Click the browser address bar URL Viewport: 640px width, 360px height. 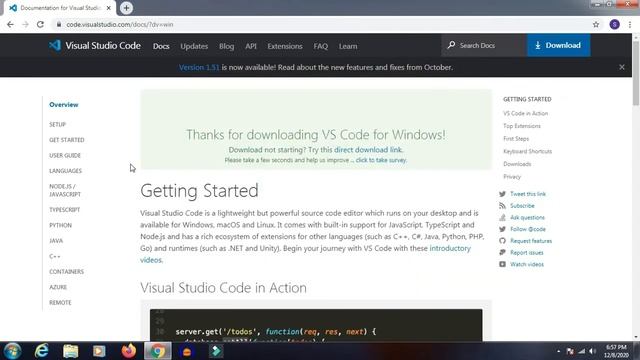coord(120,24)
